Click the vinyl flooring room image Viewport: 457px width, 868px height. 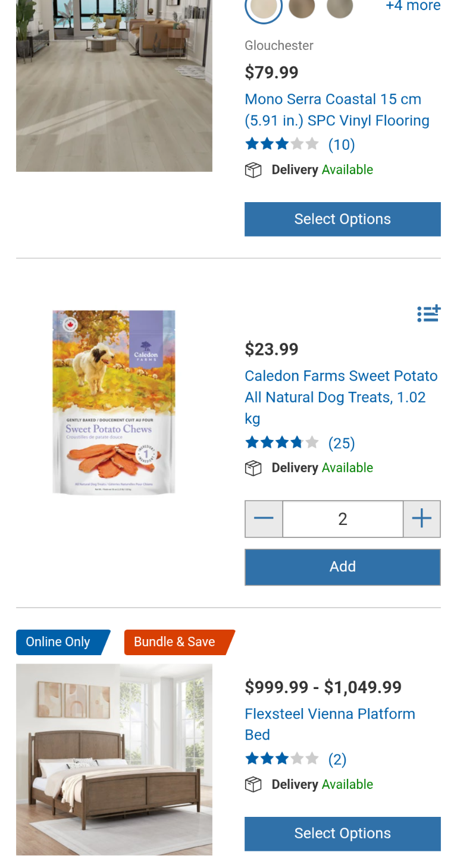(114, 86)
